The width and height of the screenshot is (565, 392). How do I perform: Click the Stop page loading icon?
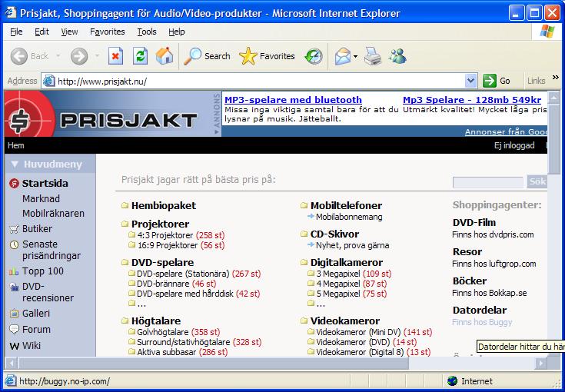tap(115, 56)
